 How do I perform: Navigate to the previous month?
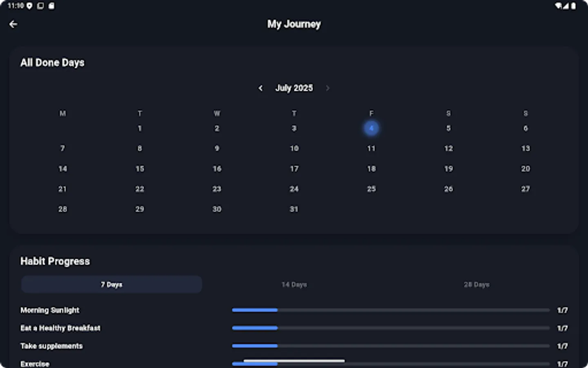coord(261,88)
